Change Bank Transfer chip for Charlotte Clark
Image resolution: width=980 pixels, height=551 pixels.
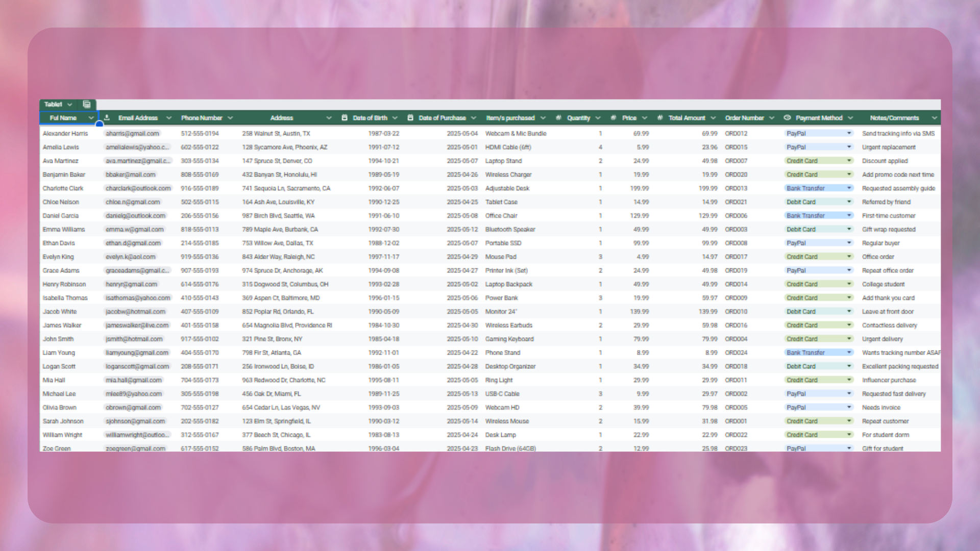[x=849, y=188]
